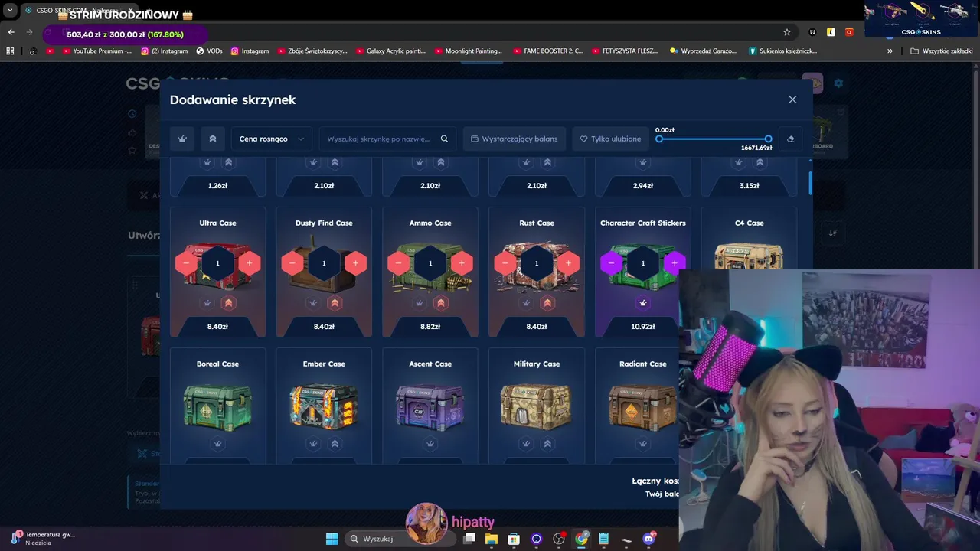The width and height of the screenshot is (980, 551).
Task: Open the Galaxy Acrylic painting bookmark
Action: click(x=390, y=51)
